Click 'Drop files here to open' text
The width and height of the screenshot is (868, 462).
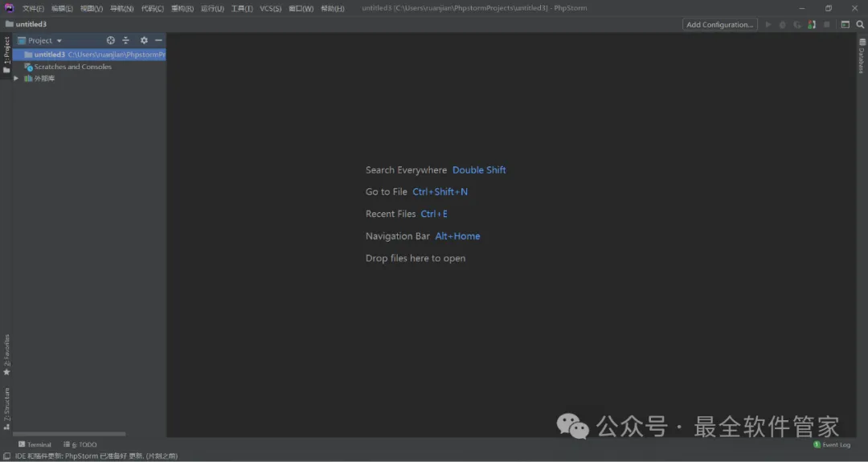(x=416, y=259)
